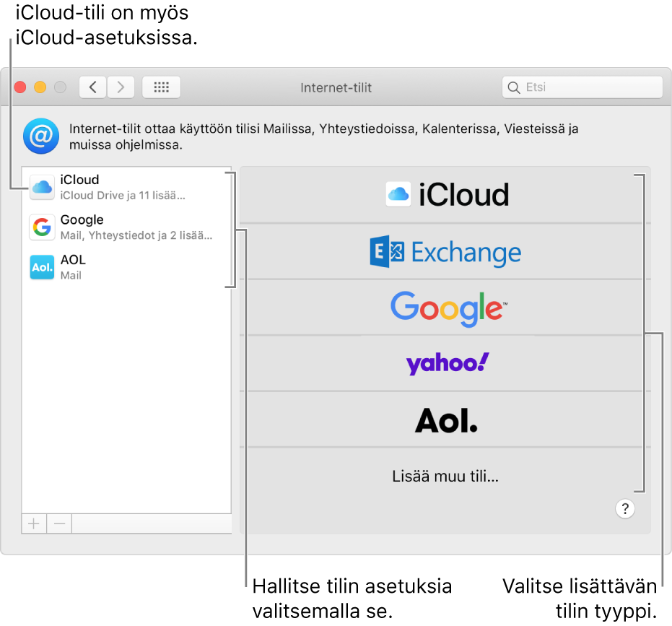This screenshot has height=626, width=672.
Task: Minimize the window with the yellow button
Action: coord(40,87)
